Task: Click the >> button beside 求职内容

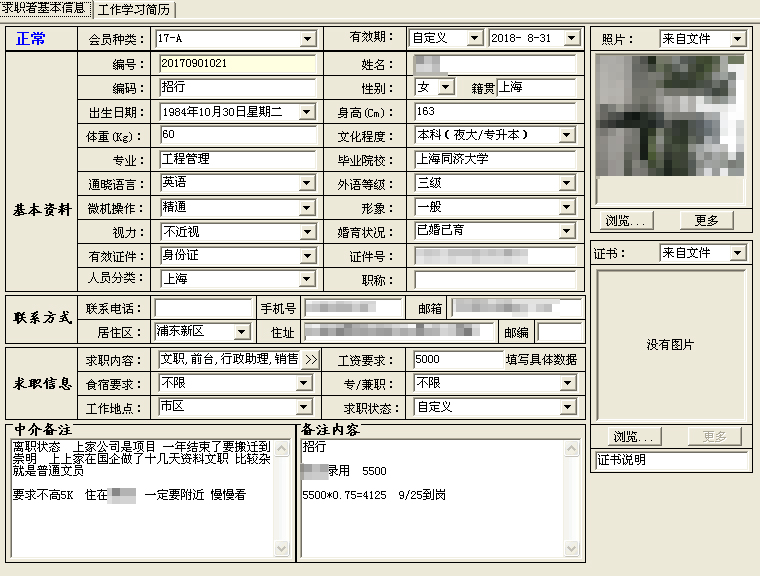Action: (x=311, y=360)
